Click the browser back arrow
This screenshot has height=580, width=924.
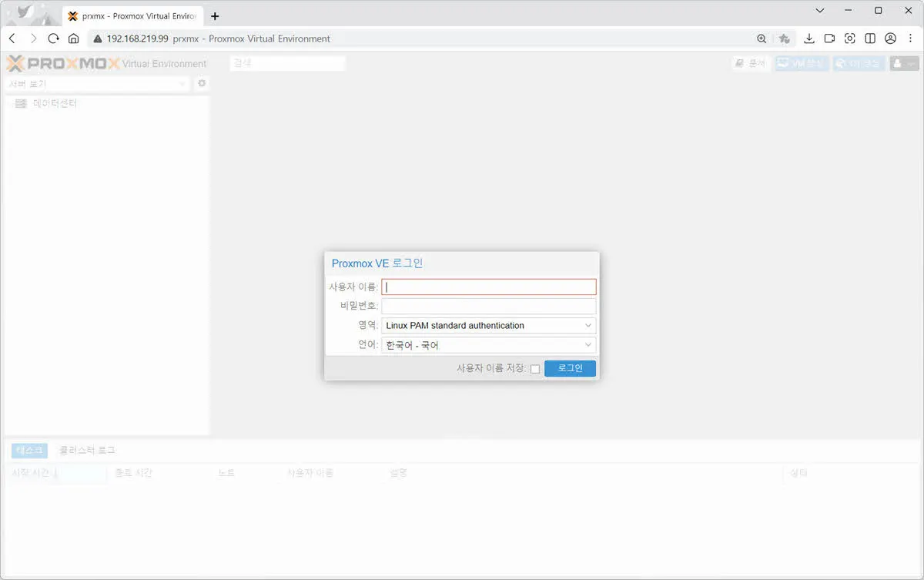pyautogui.click(x=12, y=39)
